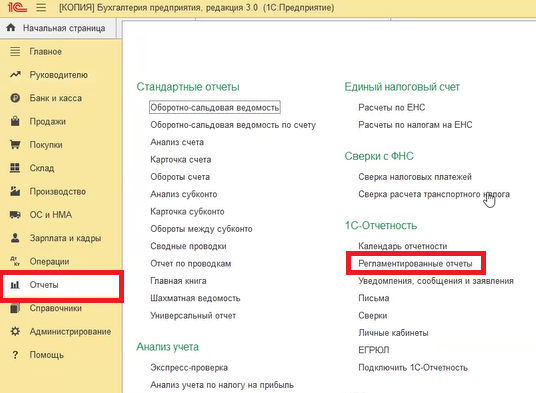Open the Письма link
Screen dimensions: 536x393
click(x=374, y=298)
